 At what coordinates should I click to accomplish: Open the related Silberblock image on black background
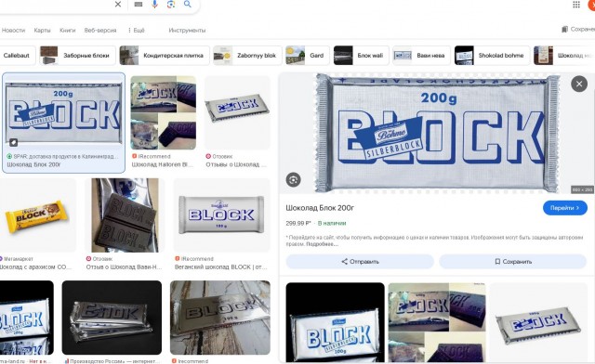335,322
